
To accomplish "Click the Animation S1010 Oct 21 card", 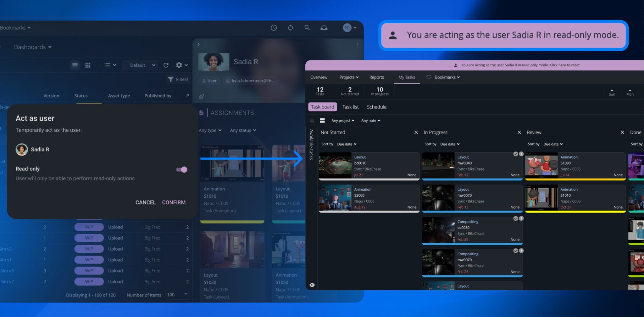I will 575,199.
